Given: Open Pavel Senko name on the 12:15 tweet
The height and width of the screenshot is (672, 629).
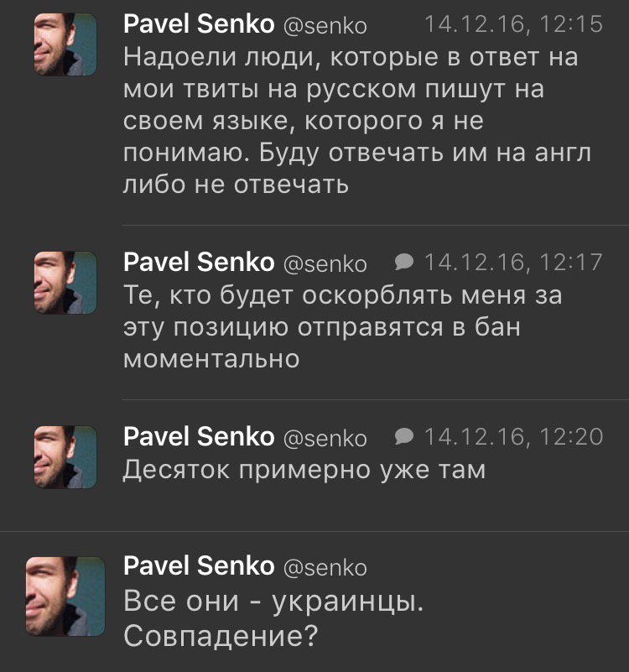Looking at the screenshot, I should point(199,24).
